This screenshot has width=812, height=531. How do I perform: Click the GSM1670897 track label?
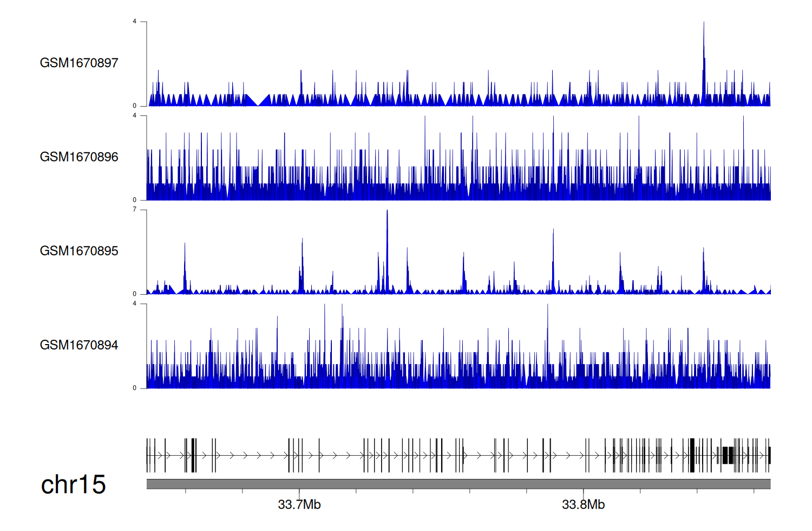79,63
